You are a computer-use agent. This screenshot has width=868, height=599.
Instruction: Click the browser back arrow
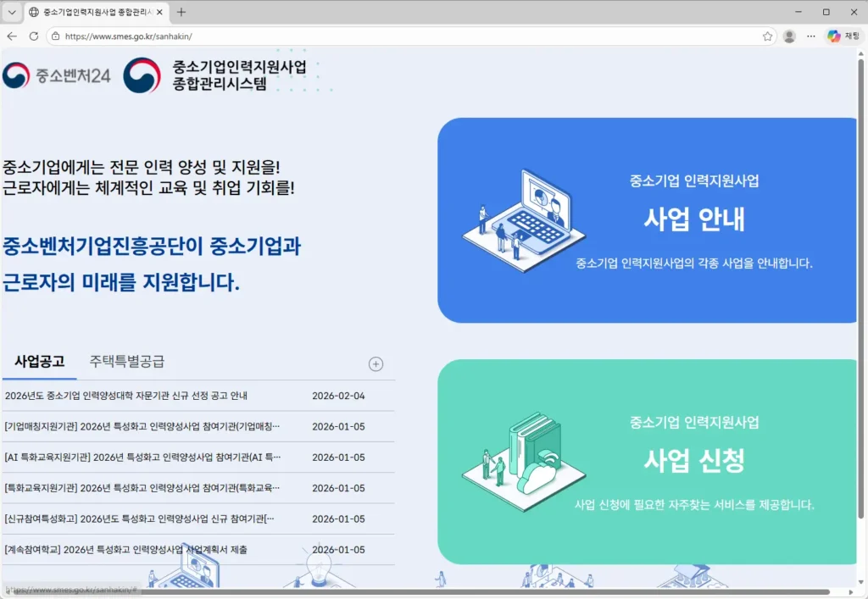click(12, 36)
